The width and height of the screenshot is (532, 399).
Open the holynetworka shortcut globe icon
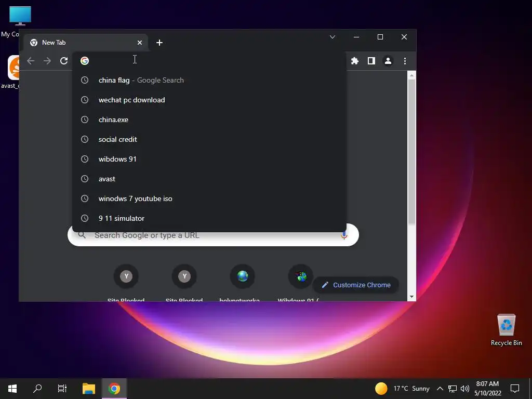[x=242, y=276]
